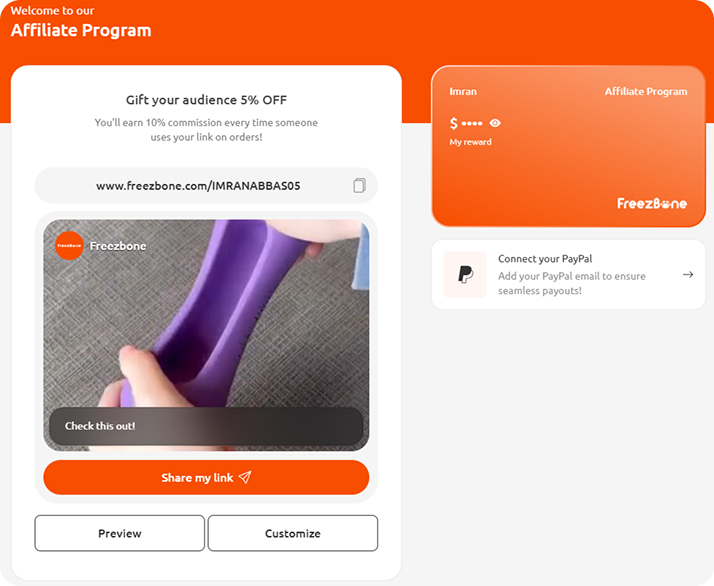The image size is (714, 586).
Task: Reveal hidden reward amount with eye icon
Action: tap(495, 123)
